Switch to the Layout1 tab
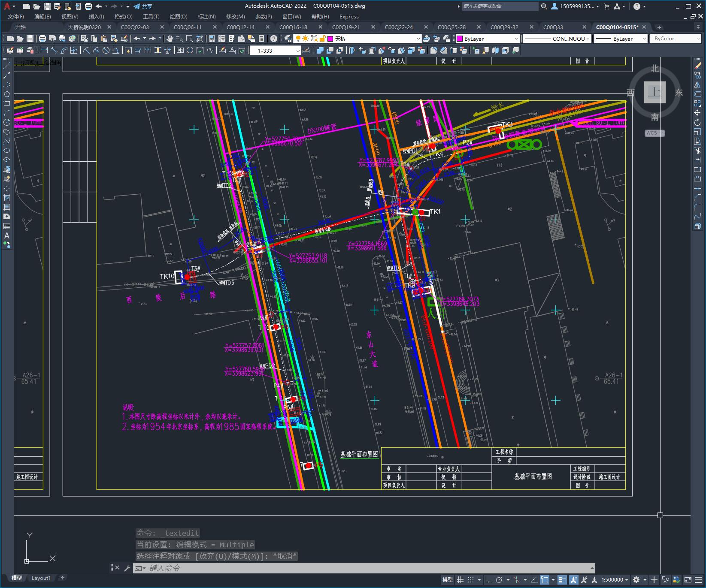Screen dimensions: 706x588 coord(41,578)
